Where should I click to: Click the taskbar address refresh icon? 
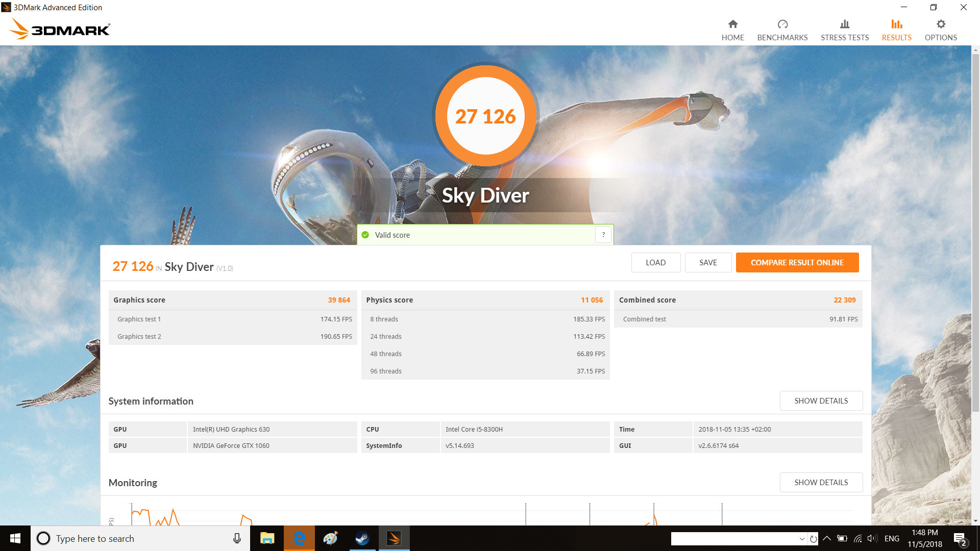coord(814,539)
